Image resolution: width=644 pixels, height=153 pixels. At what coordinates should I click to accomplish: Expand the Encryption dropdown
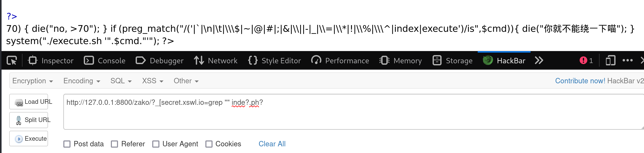(x=33, y=81)
